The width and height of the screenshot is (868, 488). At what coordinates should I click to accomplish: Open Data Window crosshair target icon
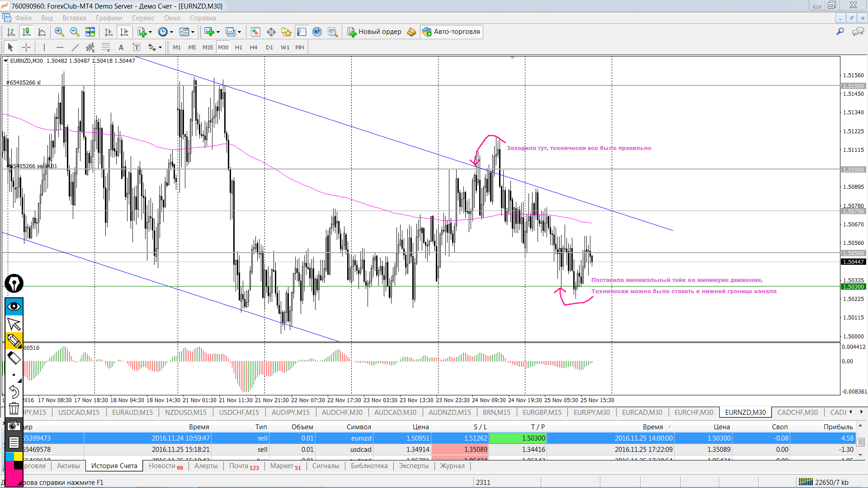pyautogui.click(x=271, y=32)
